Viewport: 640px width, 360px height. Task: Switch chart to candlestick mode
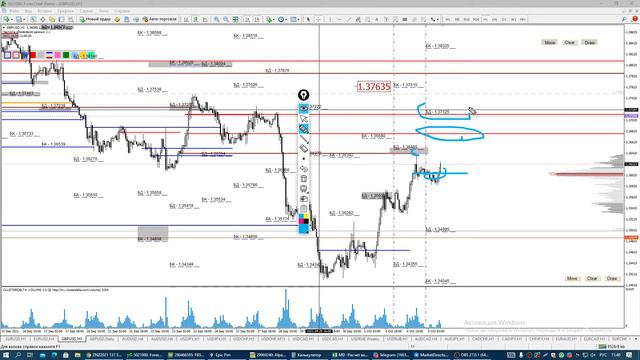(x=196, y=19)
